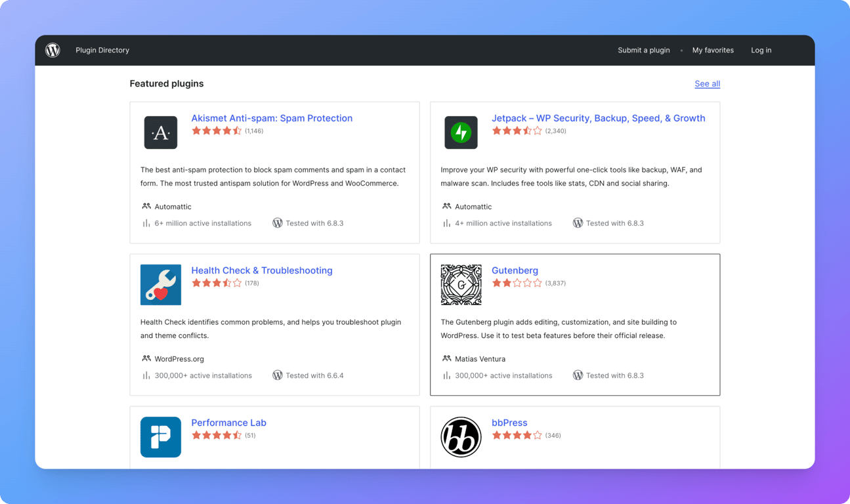Image resolution: width=850 pixels, height=504 pixels.
Task: Click the Gutenberg ornate G icon
Action: [x=461, y=285]
